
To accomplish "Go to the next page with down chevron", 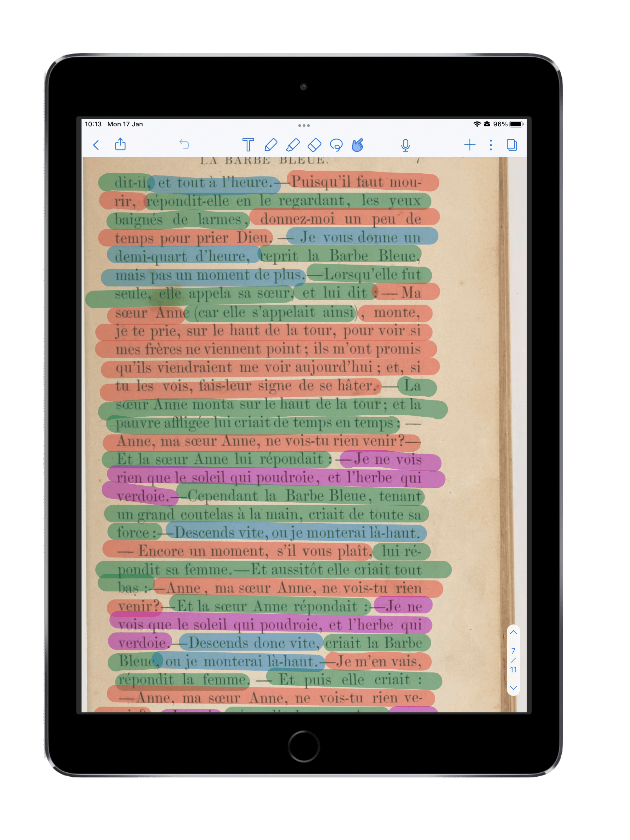I will pos(513,688).
